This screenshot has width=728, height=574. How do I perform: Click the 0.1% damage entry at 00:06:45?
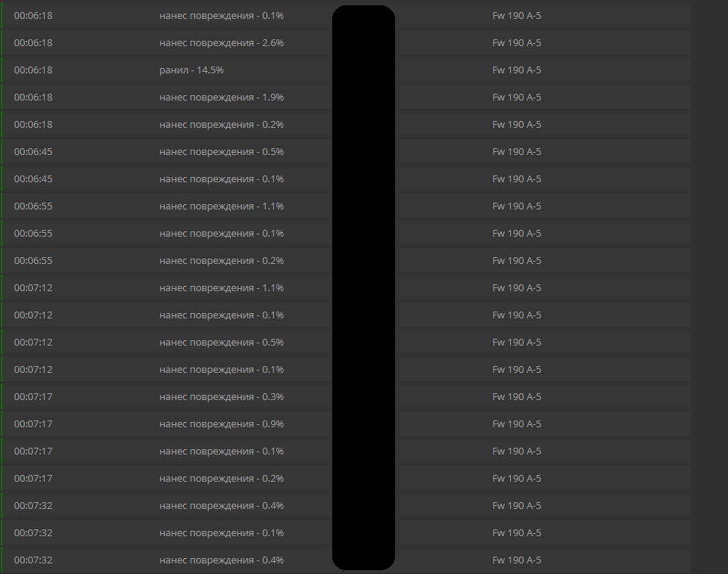coord(346,179)
